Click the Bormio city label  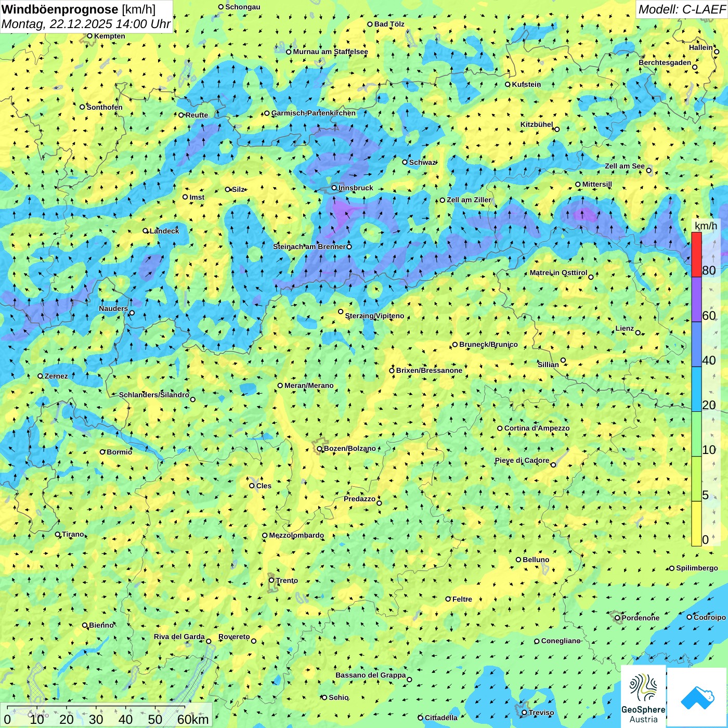pyautogui.click(x=119, y=452)
